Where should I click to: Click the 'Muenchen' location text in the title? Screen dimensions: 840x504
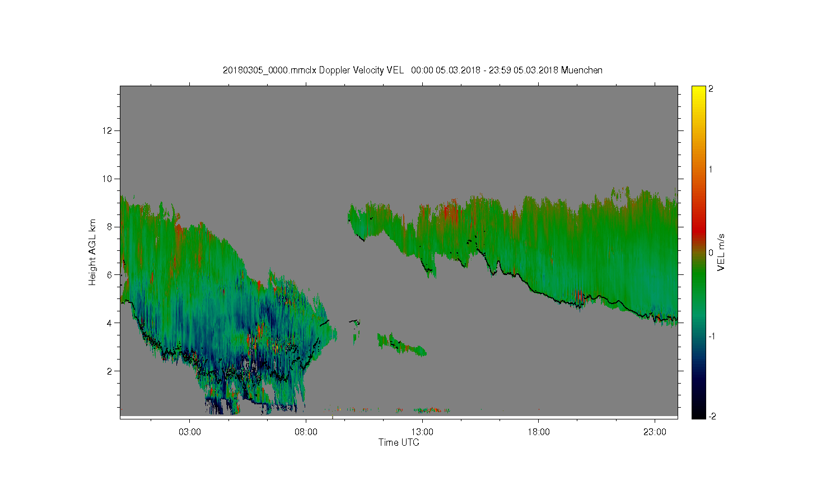[x=582, y=70]
